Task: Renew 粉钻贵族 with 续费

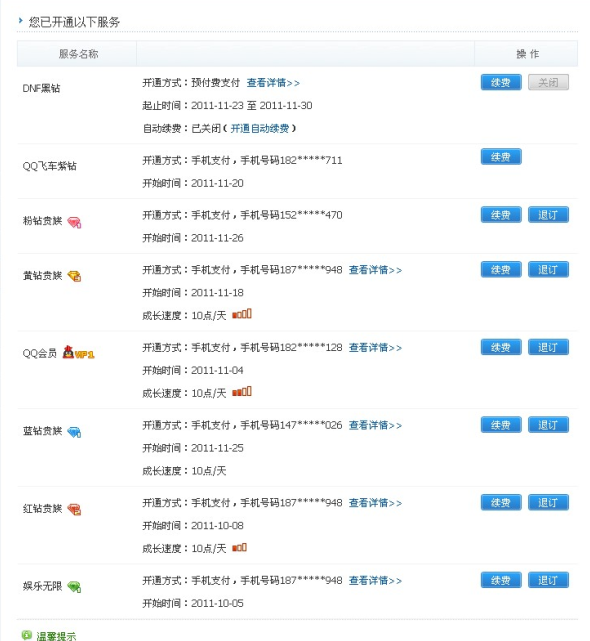Action: 501,215
